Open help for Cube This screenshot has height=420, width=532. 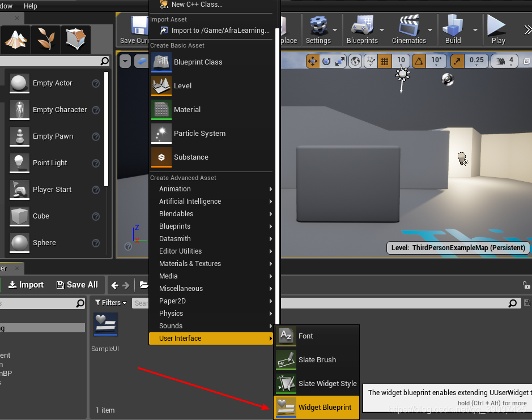pos(96,216)
